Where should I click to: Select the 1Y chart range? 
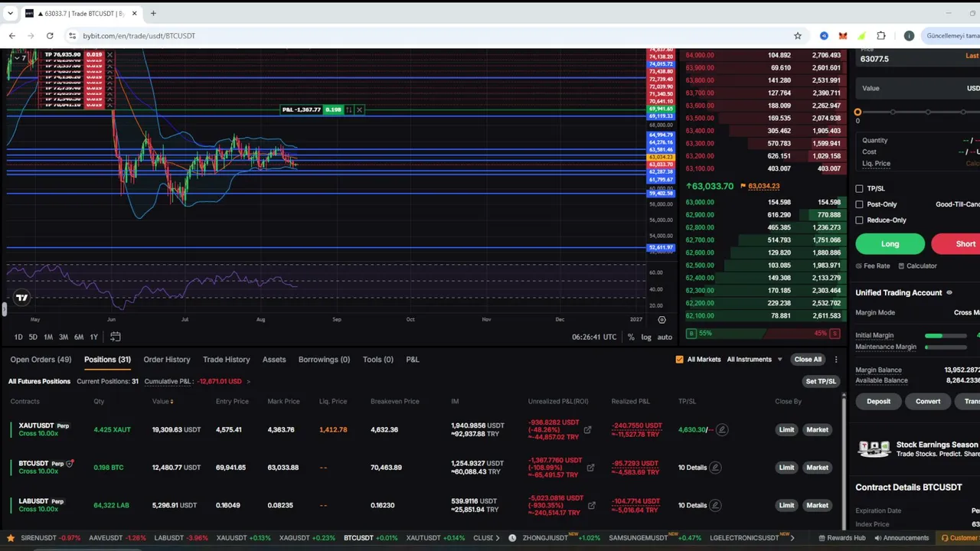coord(93,337)
